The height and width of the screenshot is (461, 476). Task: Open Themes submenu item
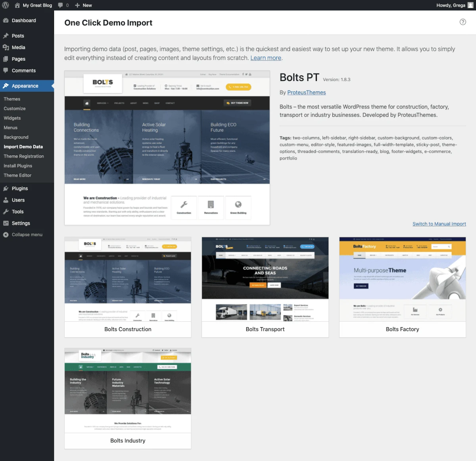point(12,99)
